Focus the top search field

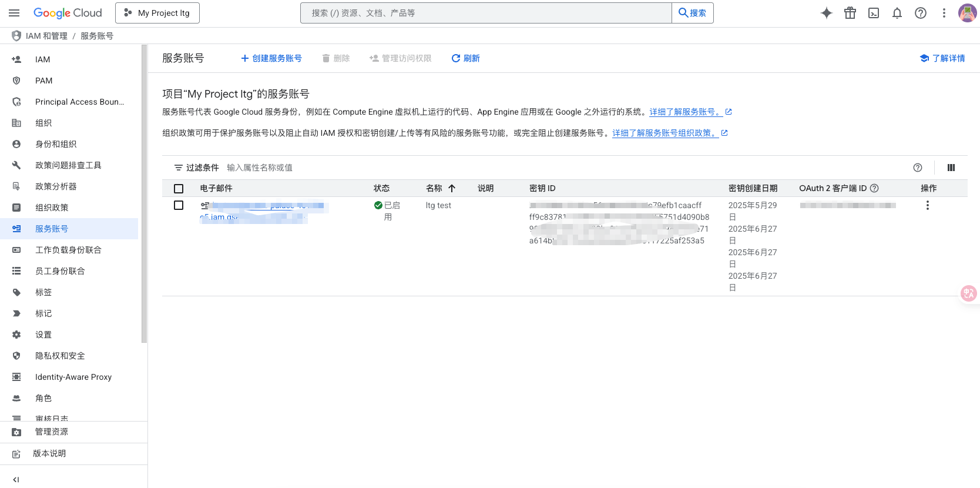[x=486, y=13]
